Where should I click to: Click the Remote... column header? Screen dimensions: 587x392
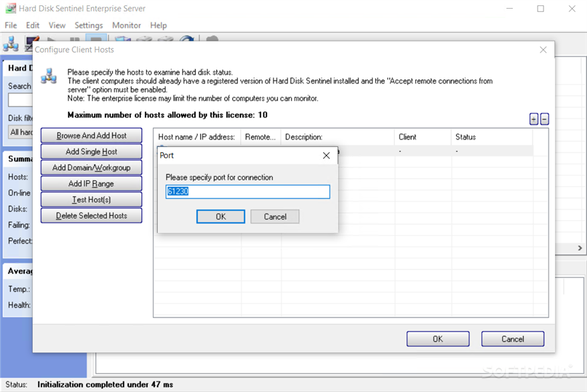[260, 137]
